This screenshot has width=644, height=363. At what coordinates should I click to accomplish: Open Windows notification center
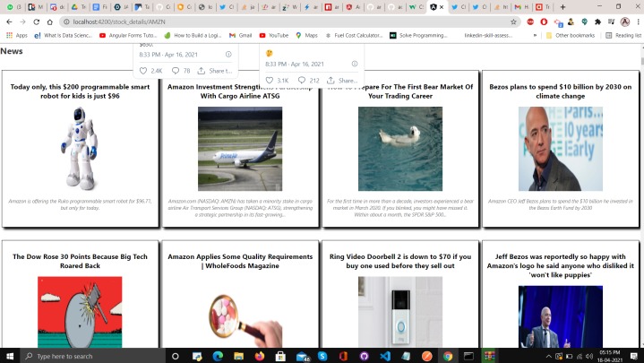[634, 356]
